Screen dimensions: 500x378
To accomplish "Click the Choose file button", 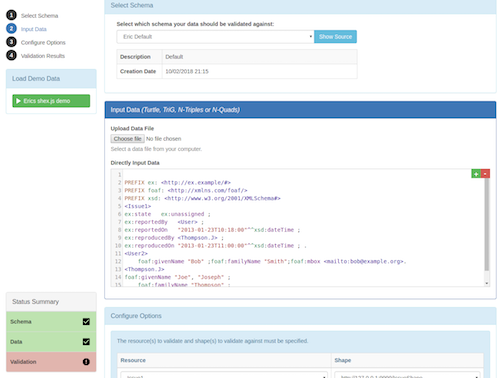I will (127, 139).
